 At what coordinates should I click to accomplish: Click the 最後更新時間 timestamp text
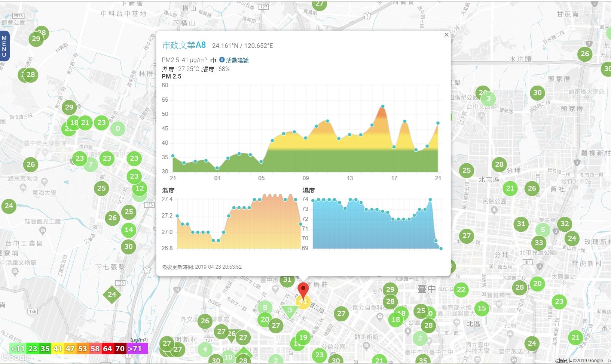(x=202, y=267)
